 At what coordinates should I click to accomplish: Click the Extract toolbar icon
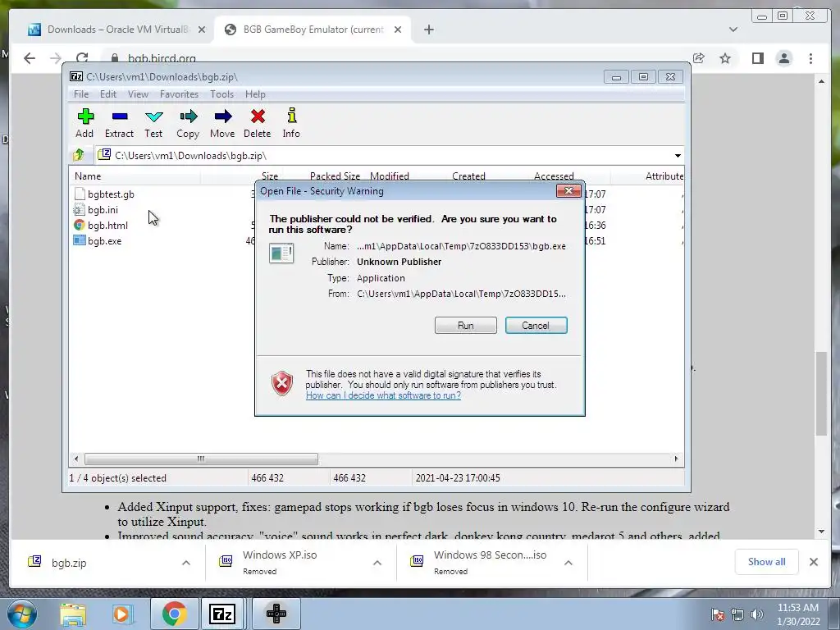point(119,123)
